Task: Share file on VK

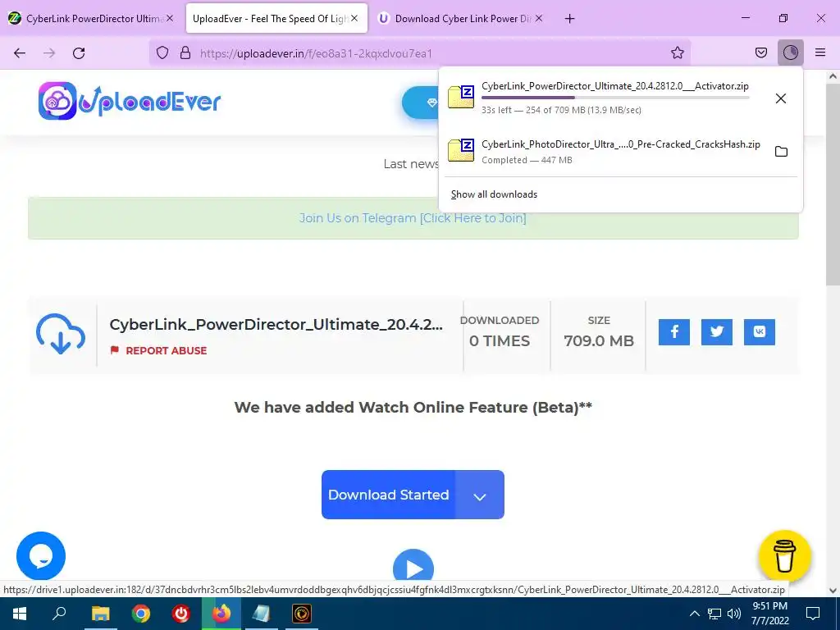Action: coord(760,331)
